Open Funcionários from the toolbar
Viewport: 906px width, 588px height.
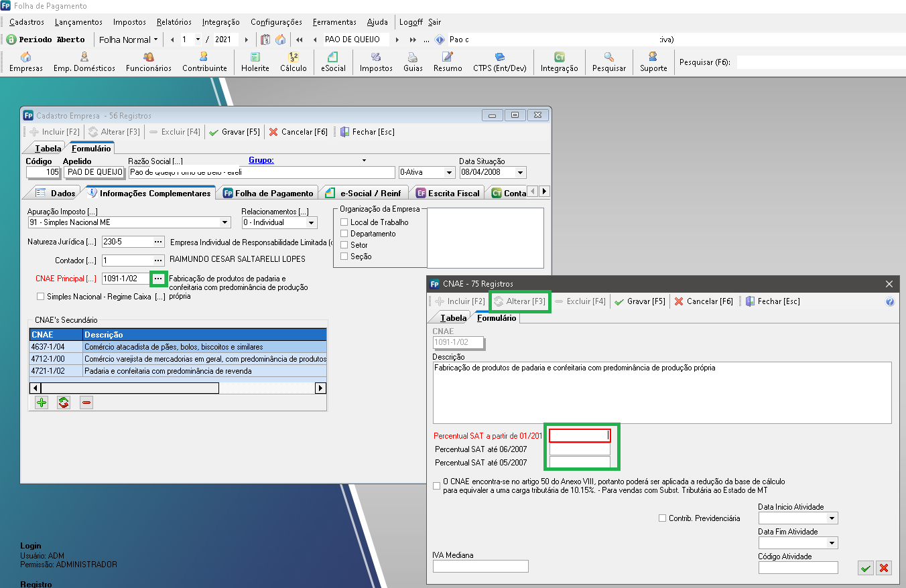(148, 62)
